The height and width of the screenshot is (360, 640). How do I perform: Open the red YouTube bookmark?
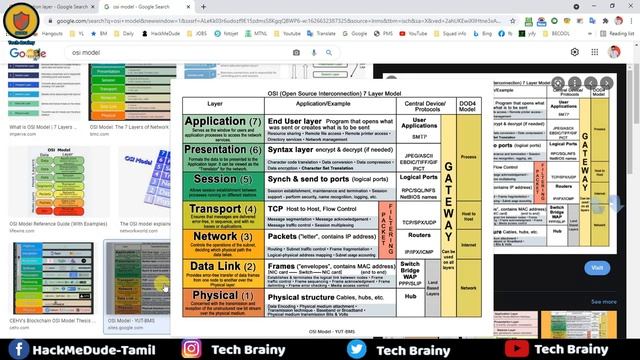coord(413,33)
